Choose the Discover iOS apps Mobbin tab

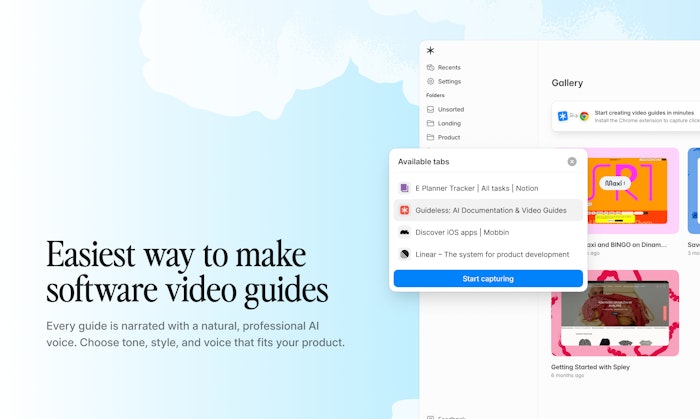[x=488, y=232]
